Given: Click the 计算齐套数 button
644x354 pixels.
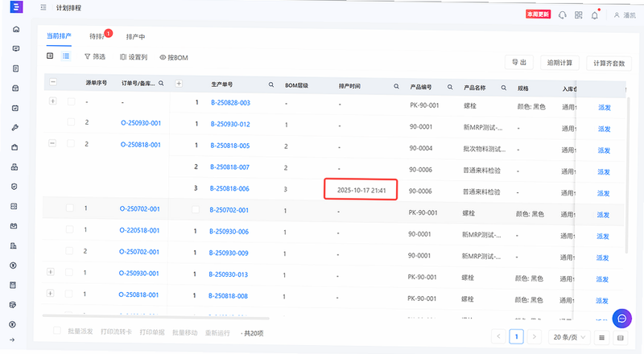Looking at the screenshot, I should coord(609,64).
